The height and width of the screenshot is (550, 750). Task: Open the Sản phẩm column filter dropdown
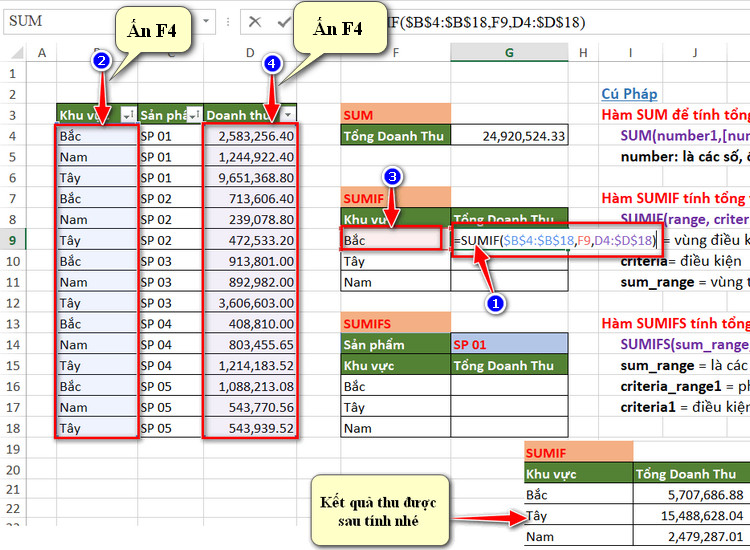[x=194, y=115]
